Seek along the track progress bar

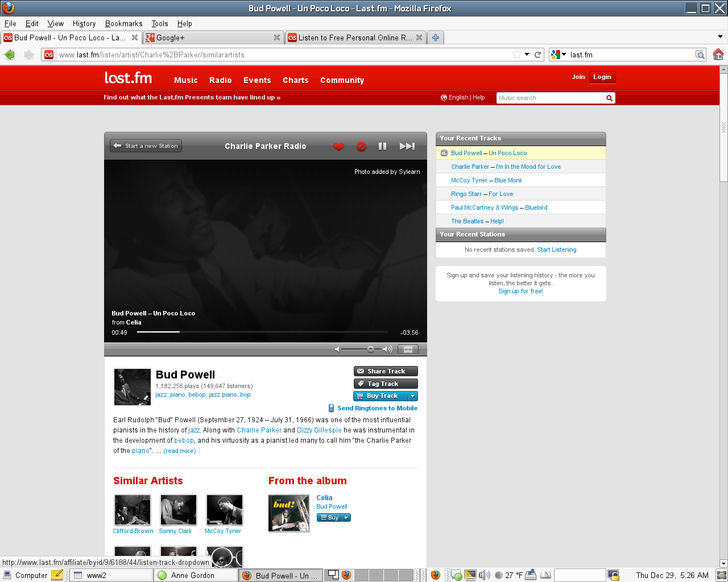262,332
